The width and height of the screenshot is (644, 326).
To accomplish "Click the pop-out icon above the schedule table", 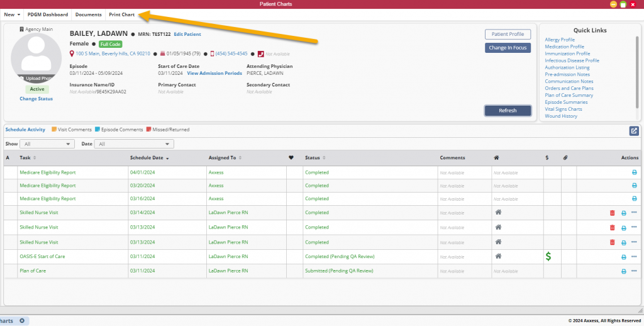I will tap(634, 131).
